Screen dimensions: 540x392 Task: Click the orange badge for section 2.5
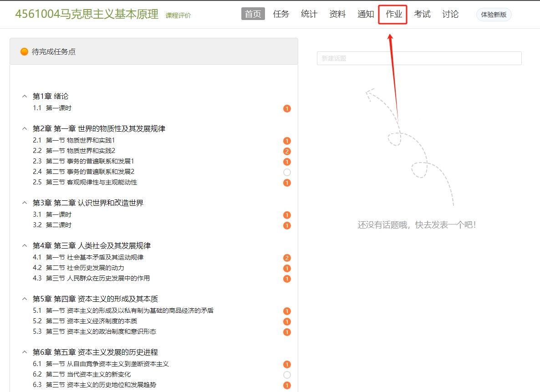point(287,183)
